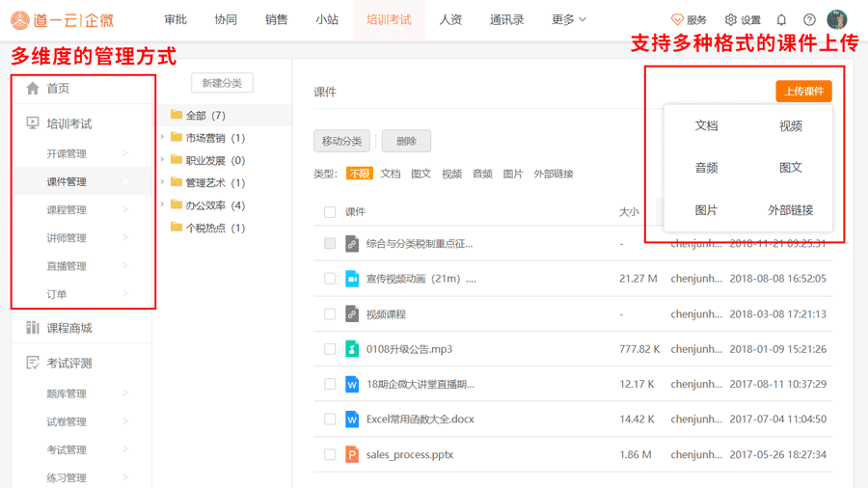Screen dimensions: 868x488
Task: Expand the 市场营销 category tree node
Action: (163, 138)
